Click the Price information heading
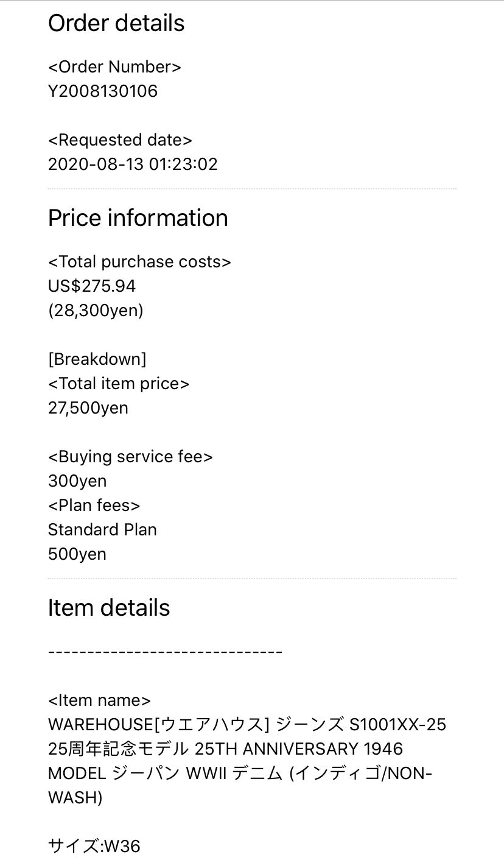 coord(138,218)
